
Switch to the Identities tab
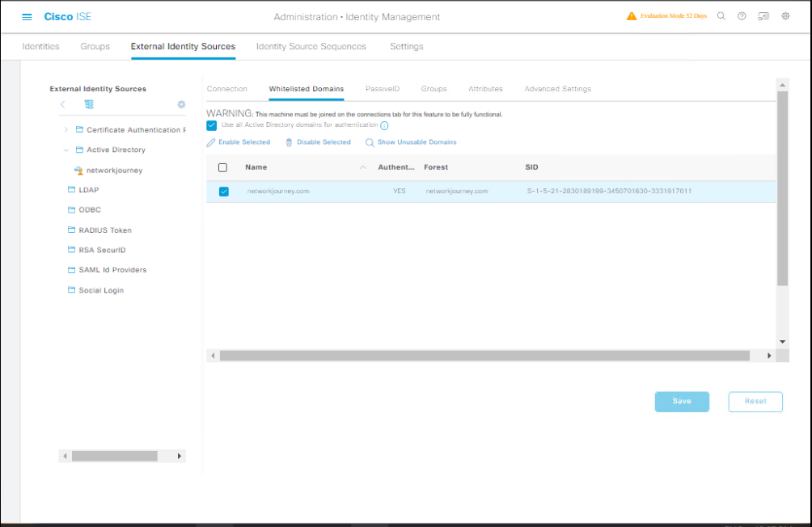click(40, 47)
